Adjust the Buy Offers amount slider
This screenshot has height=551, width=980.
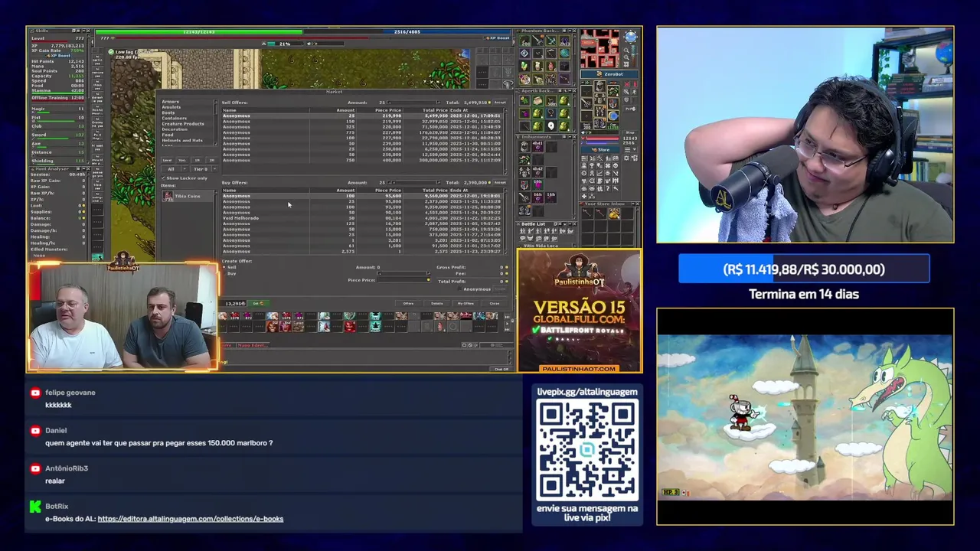click(x=413, y=183)
